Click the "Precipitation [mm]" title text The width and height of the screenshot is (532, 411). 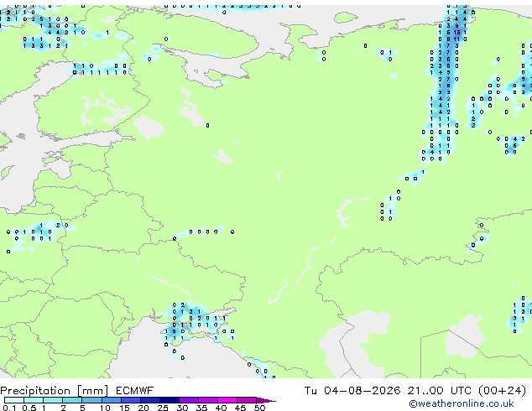click(x=55, y=391)
